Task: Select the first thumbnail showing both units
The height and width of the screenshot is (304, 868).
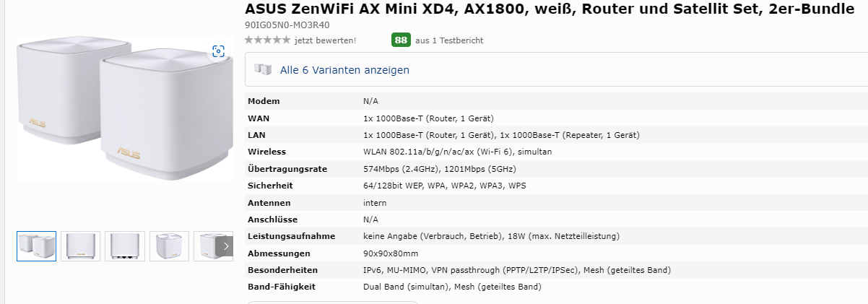Action: tap(36, 246)
